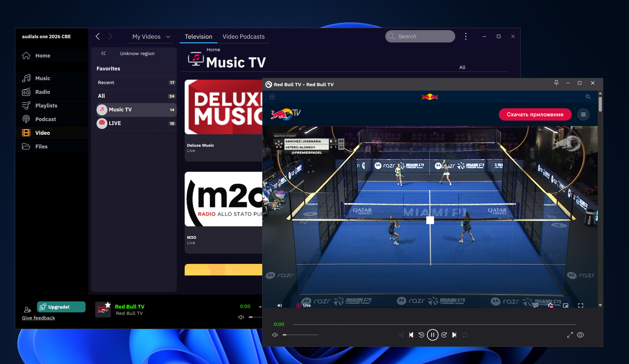Open search on the Red Bull TV page

point(588,97)
